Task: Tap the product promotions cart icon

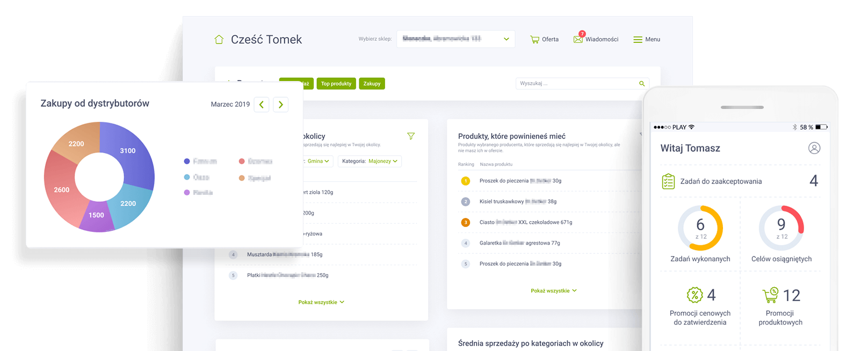Action: [770, 295]
